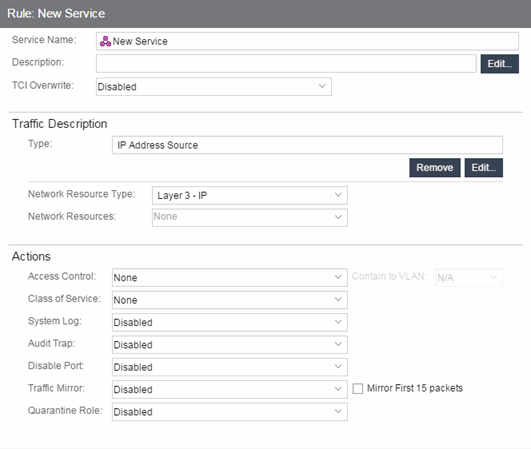Screen dimensions: 531x449
Task: Click the pink service icon beside New Service
Action: click(x=105, y=41)
